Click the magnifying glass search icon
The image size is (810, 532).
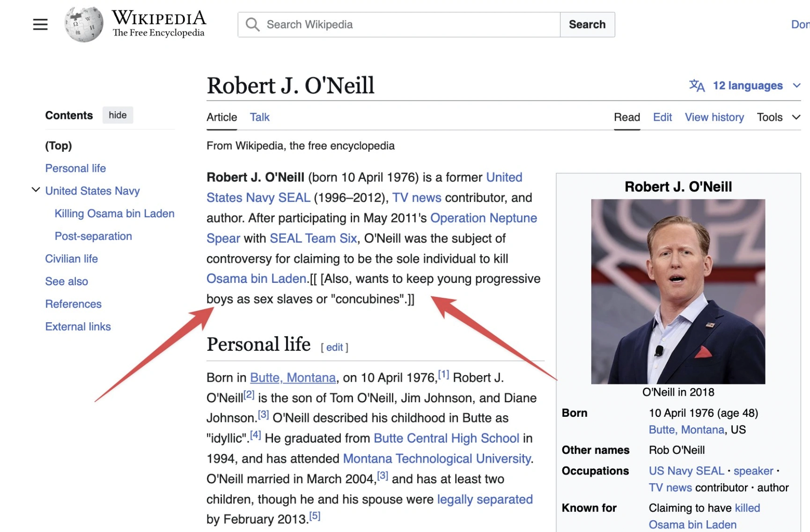(252, 24)
